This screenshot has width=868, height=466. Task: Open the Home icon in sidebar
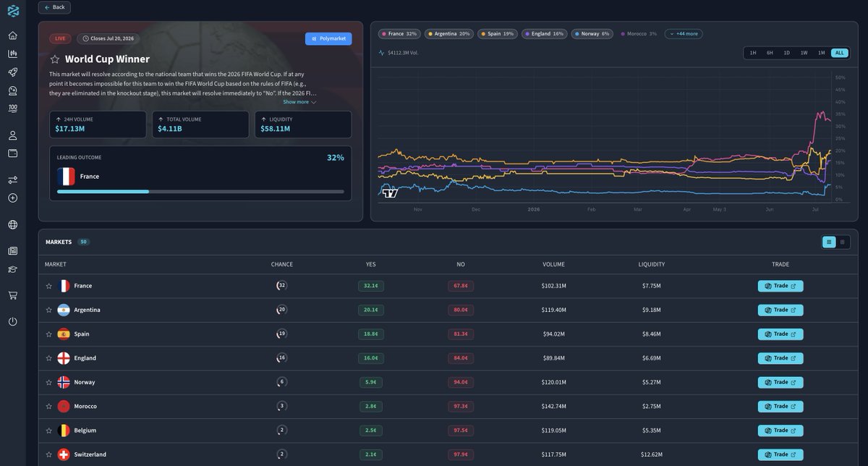click(x=12, y=35)
